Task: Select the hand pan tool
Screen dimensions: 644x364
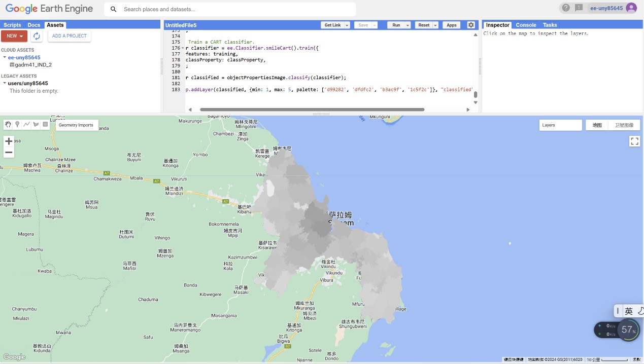Action: tap(8, 125)
